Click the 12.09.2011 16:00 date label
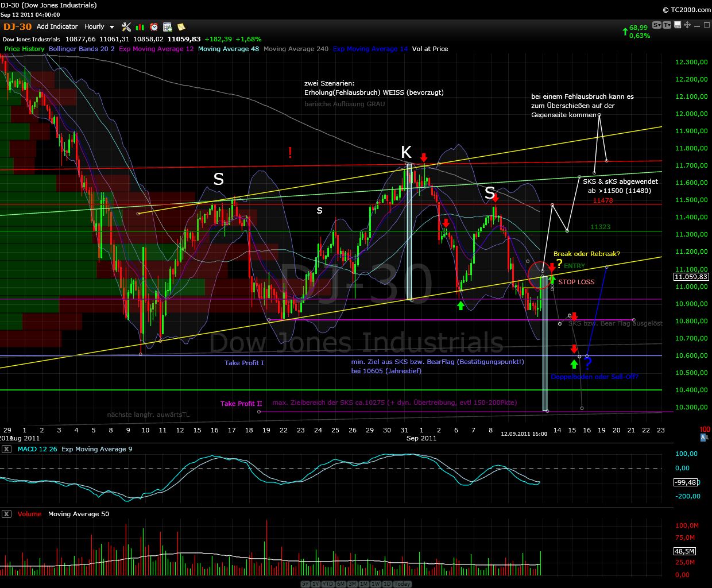The width and height of the screenshot is (712, 588). click(x=524, y=434)
